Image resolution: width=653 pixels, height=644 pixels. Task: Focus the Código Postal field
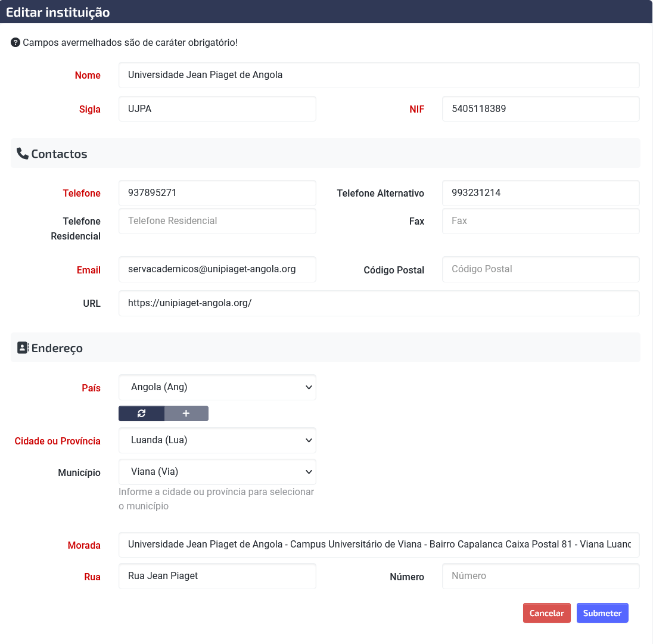pos(540,269)
